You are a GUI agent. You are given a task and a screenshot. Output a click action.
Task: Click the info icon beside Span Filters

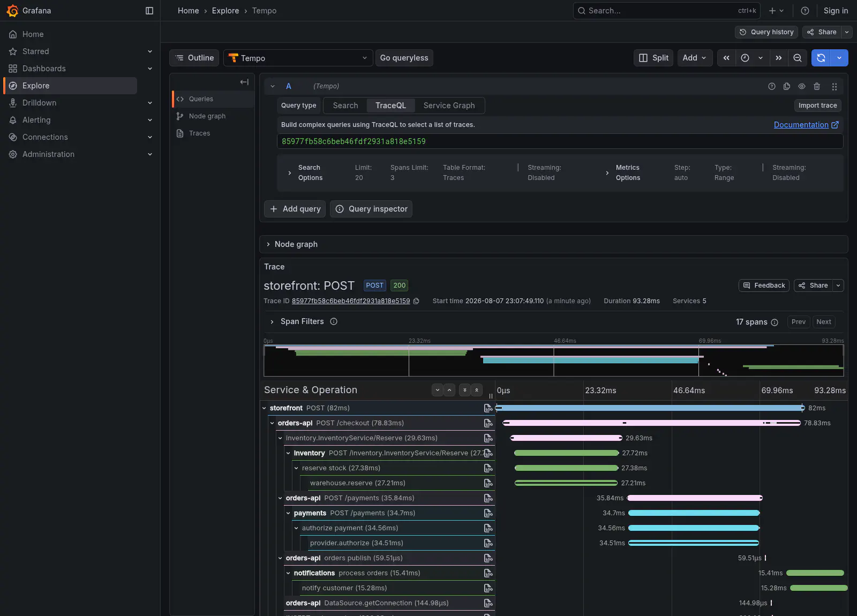(x=334, y=321)
